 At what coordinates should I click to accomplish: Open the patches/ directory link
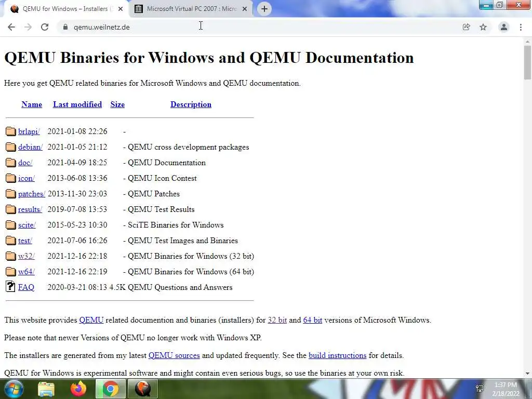(x=32, y=194)
